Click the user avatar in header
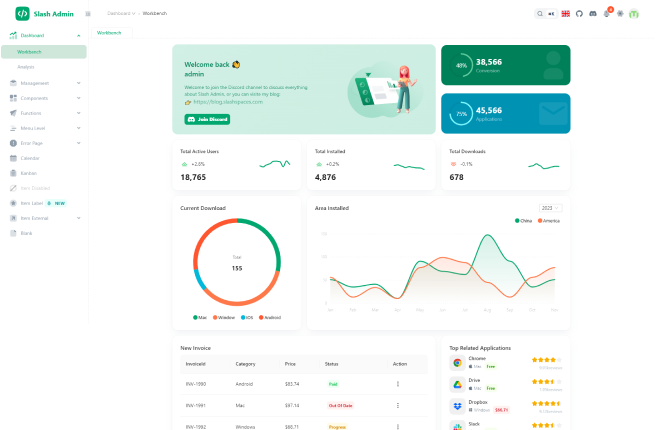 click(x=634, y=13)
